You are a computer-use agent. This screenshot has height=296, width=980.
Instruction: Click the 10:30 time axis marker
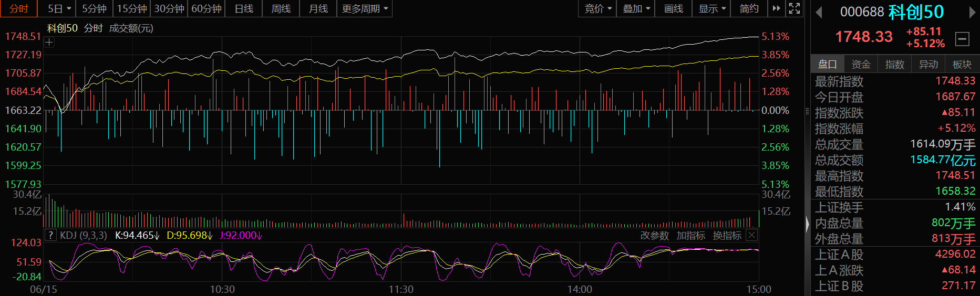222,289
